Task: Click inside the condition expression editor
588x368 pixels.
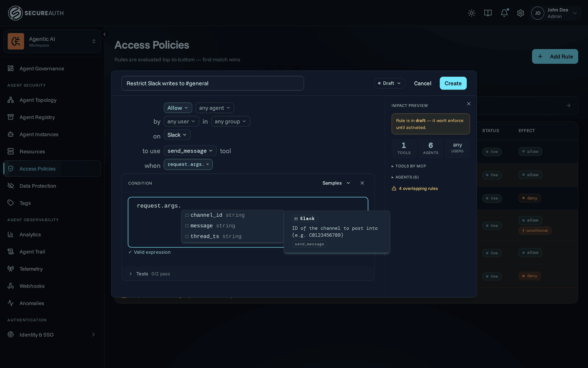Action: tap(248, 222)
